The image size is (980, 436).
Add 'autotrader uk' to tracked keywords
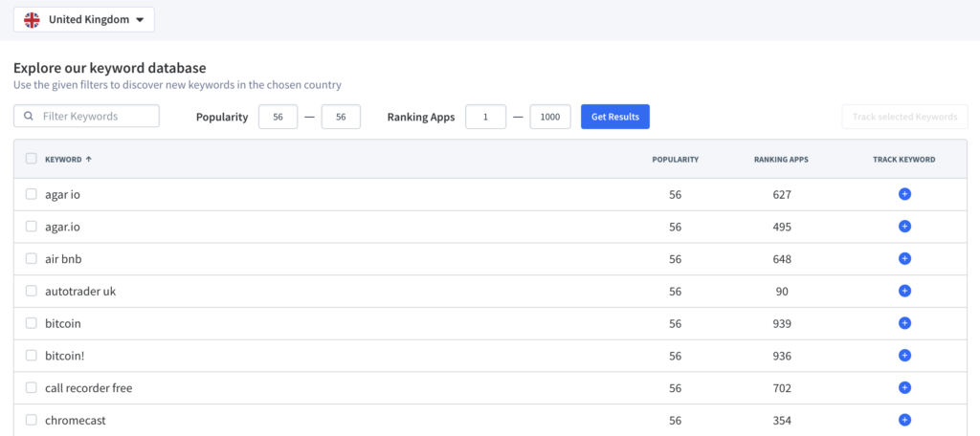pos(904,291)
